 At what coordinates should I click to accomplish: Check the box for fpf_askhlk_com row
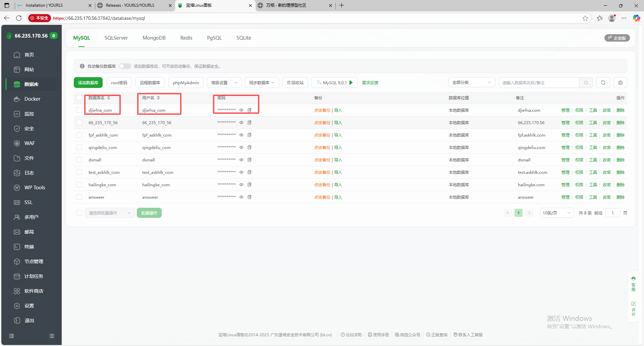click(79, 135)
